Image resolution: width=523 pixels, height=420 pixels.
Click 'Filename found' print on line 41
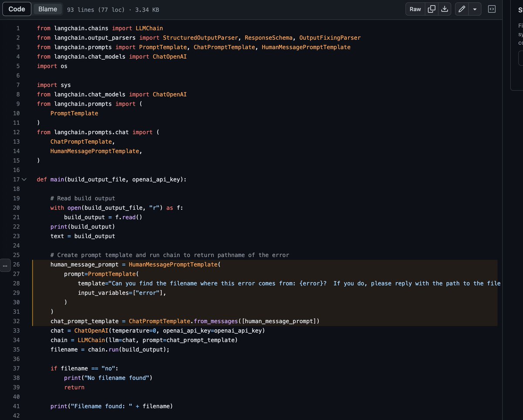coord(112,406)
